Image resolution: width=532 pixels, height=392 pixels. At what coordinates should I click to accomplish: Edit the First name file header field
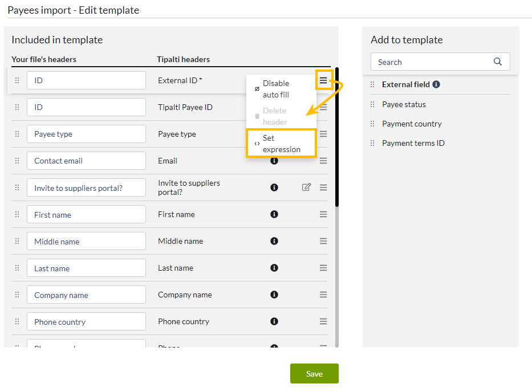[x=86, y=214]
